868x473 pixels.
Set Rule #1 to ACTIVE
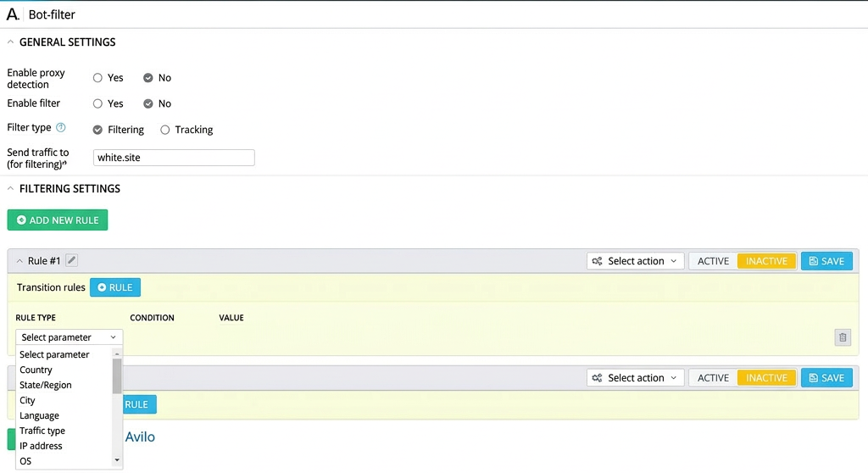(x=713, y=261)
